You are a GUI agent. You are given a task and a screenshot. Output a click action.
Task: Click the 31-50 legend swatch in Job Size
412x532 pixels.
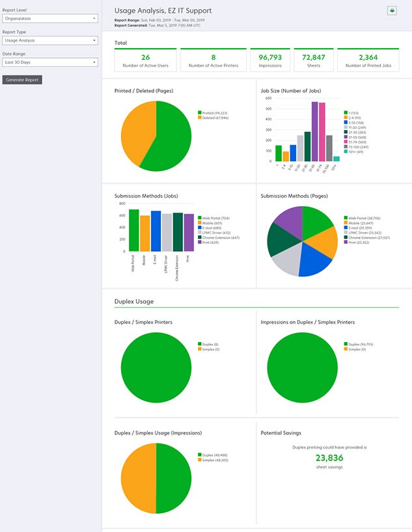pyautogui.click(x=346, y=137)
